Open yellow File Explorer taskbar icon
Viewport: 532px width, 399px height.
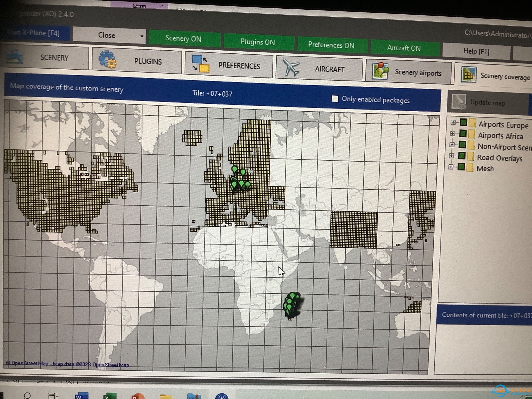[x=166, y=396]
